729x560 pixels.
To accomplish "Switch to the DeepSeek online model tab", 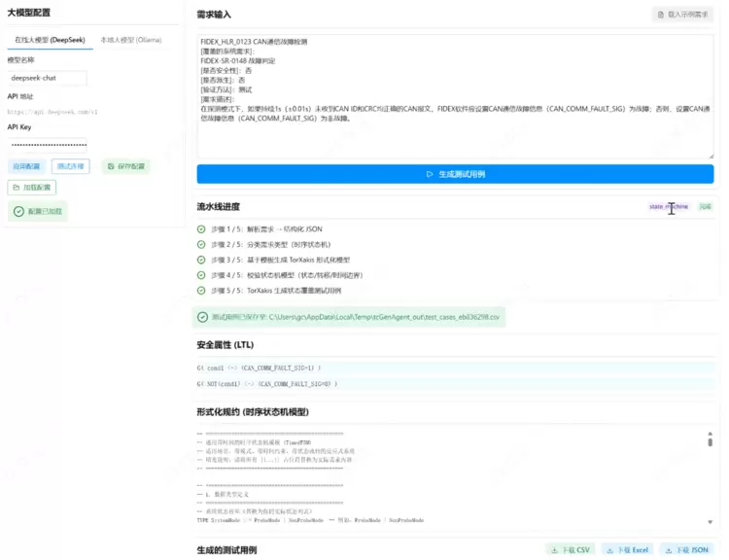I will coord(50,40).
